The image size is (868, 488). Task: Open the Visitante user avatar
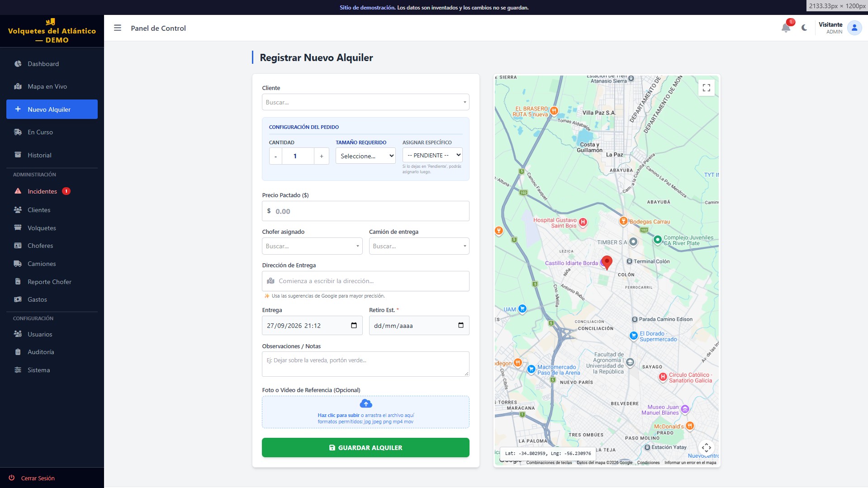pyautogui.click(x=854, y=28)
